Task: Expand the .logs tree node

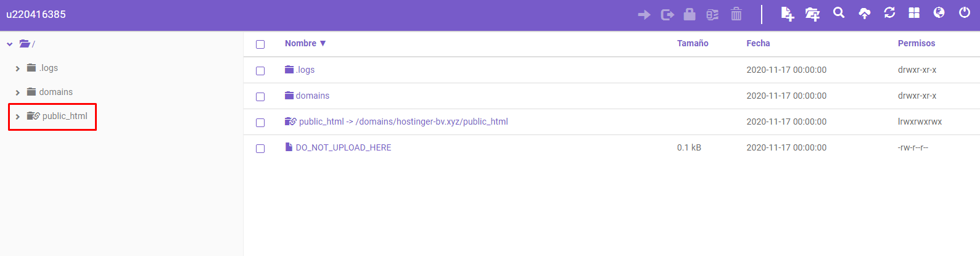Action: [18, 68]
